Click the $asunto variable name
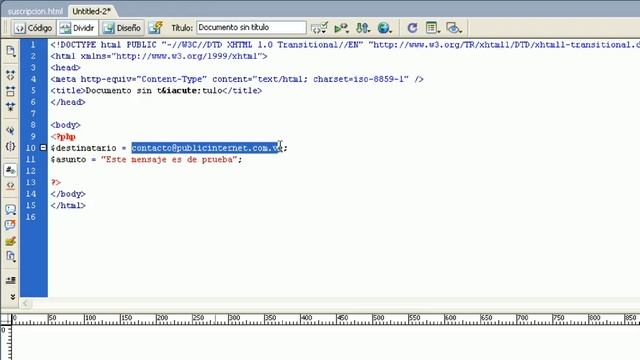Image resolution: width=640 pixels, height=360 pixels. [x=68, y=159]
